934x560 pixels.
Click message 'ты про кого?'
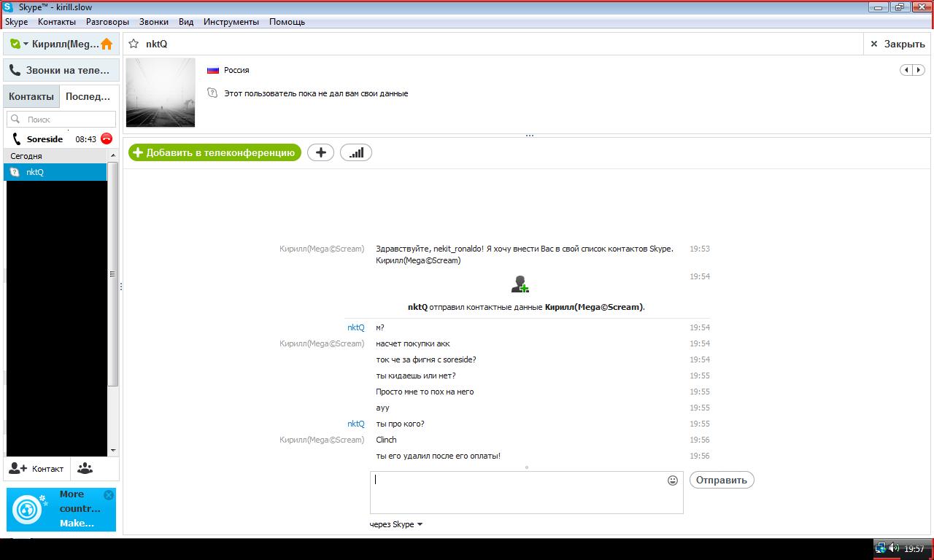pyautogui.click(x=400, y=424)
